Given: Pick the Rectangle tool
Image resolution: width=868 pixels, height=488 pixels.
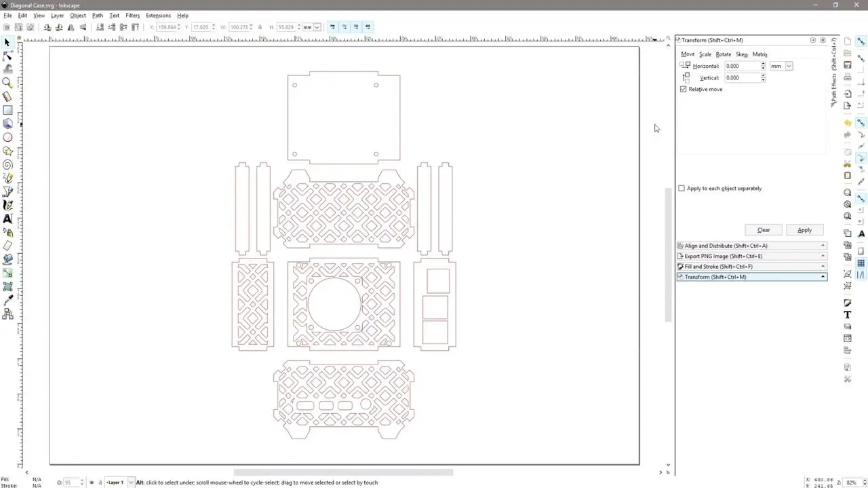Looking at the screenshot, I should click(7, 110).
